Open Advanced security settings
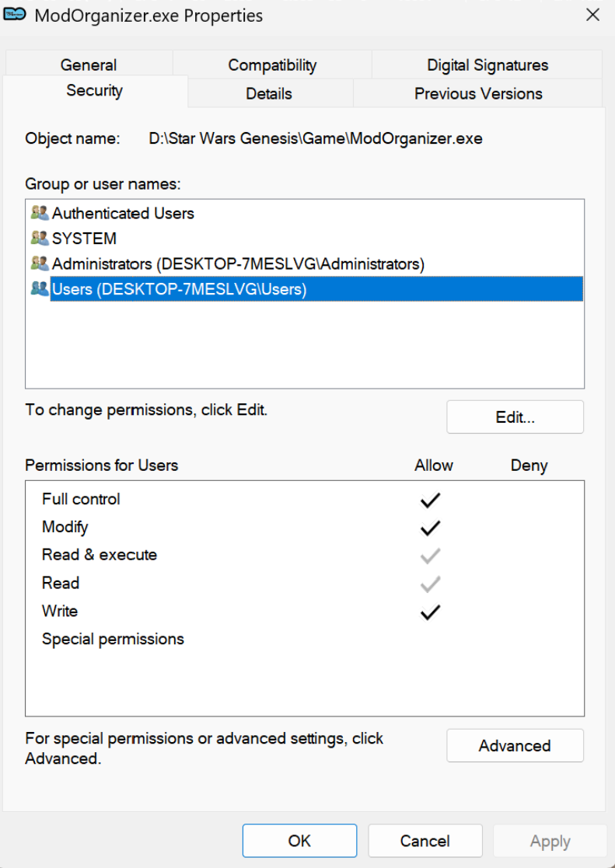 coord(515,746)
